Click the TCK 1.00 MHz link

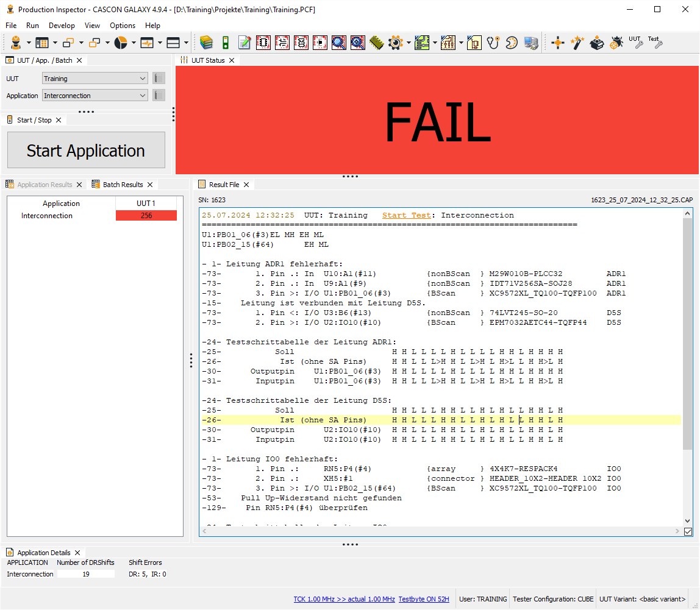344,599
